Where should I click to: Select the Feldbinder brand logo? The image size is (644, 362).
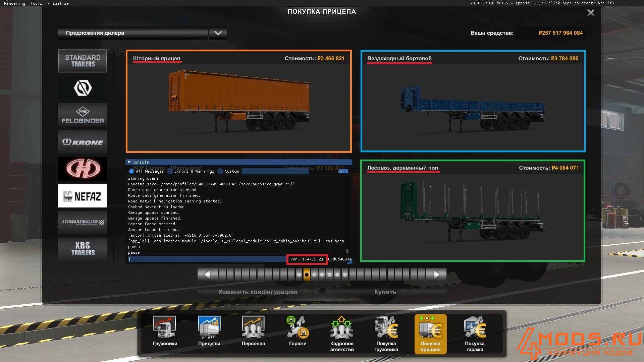point(83,115)
